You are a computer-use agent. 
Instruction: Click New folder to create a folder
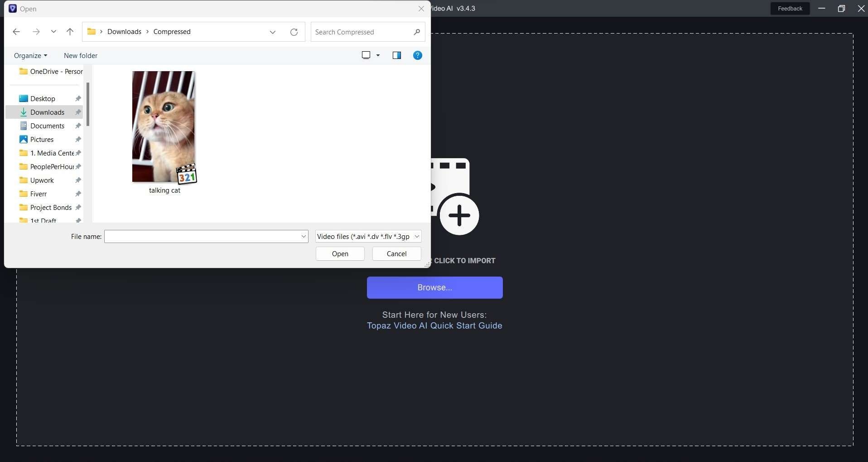pos(80,55)
